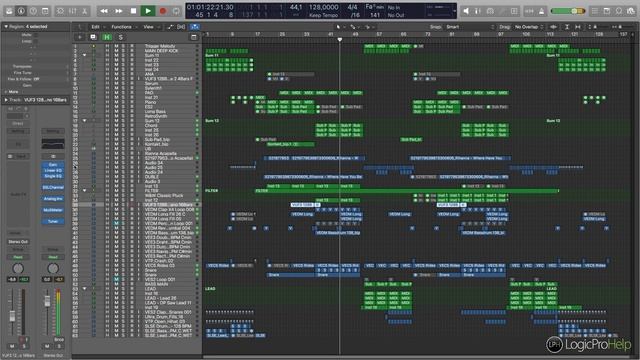
Task: Open the Snap Smart dropdown
Action: [x=469, y=27]
